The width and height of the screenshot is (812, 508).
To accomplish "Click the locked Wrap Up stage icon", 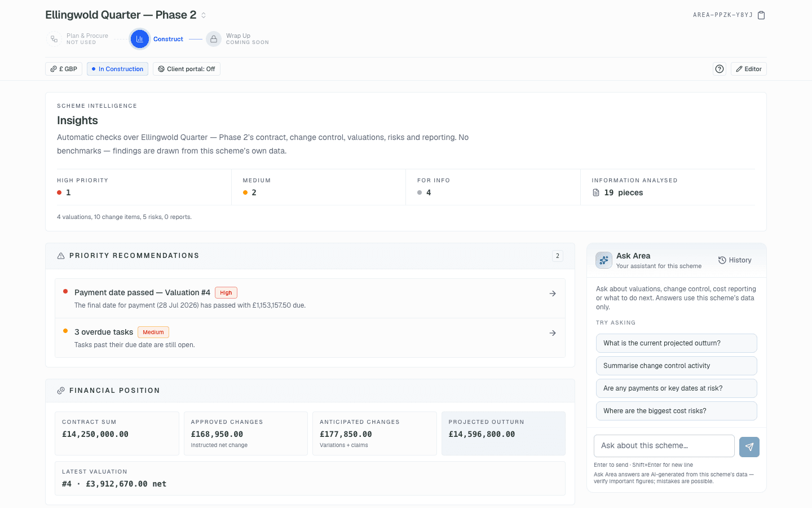I will pyautogui.click(x=214, y=39).
